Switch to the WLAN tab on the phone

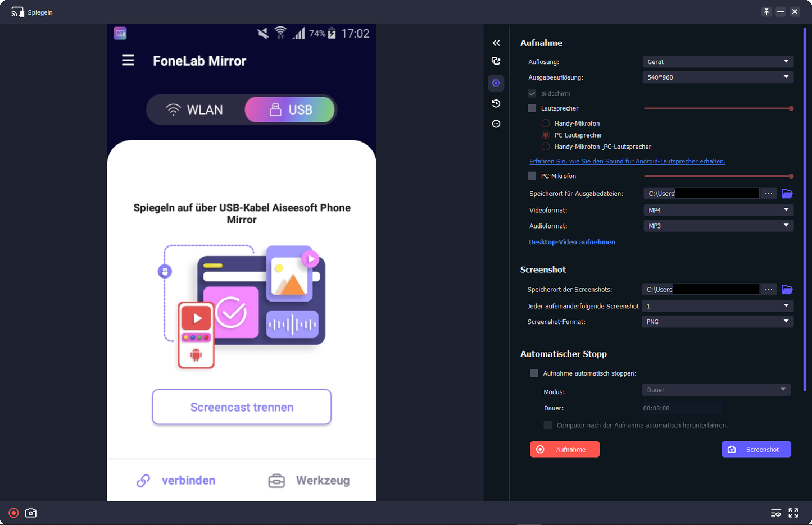(195, 109)
